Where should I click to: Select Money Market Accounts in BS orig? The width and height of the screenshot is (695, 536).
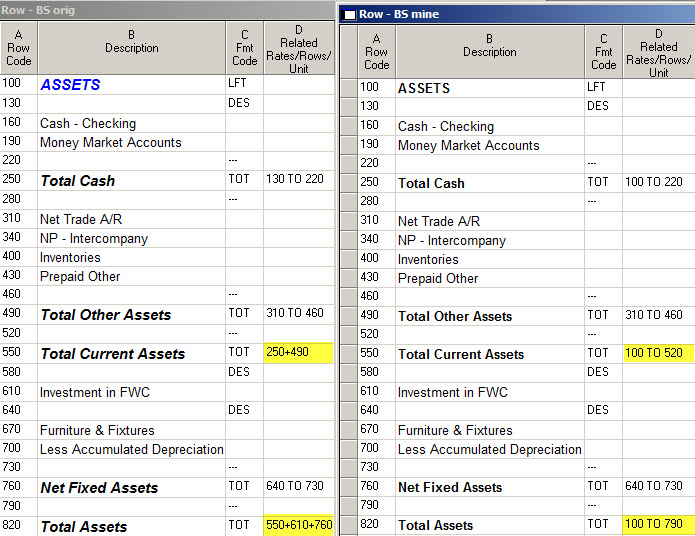pos(111,142)
